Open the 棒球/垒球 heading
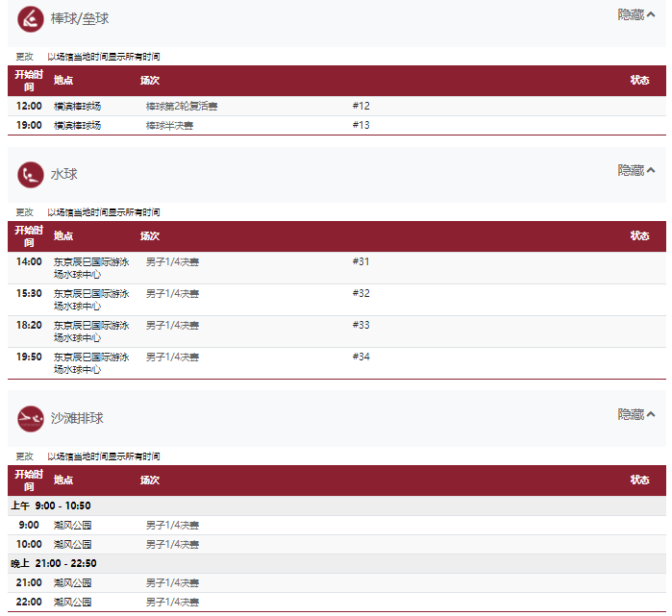 80,19
